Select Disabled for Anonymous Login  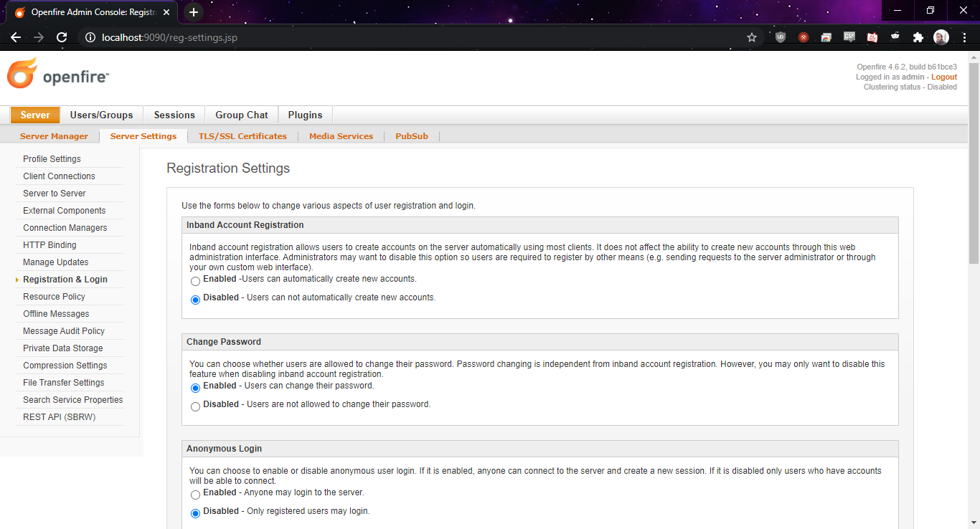tap(195, 514)
